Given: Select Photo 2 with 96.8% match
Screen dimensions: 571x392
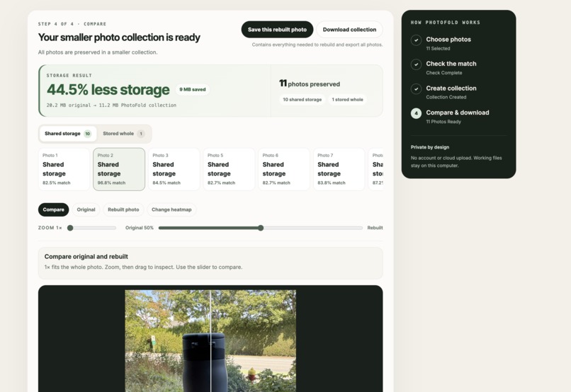Looking at the screenshot, I should click(x=119, y=169).
